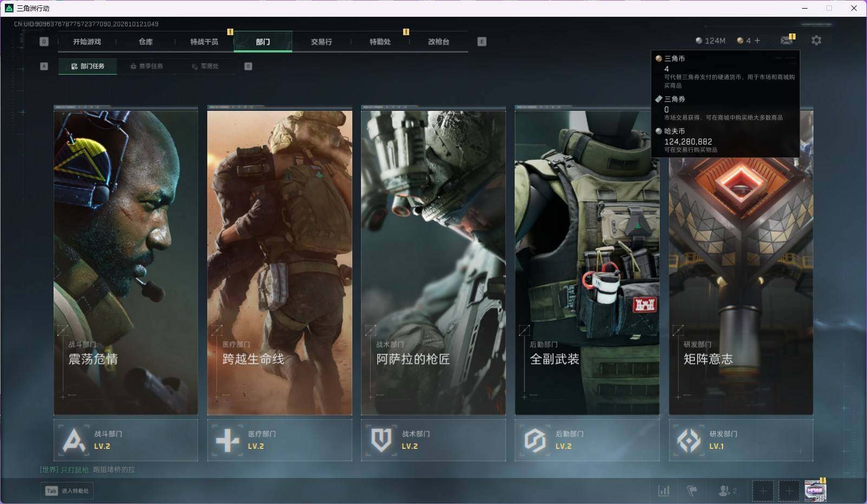Open the 跨越生命线 medical department card
This screenshot has width=867, height=504.
click(279, 261)
